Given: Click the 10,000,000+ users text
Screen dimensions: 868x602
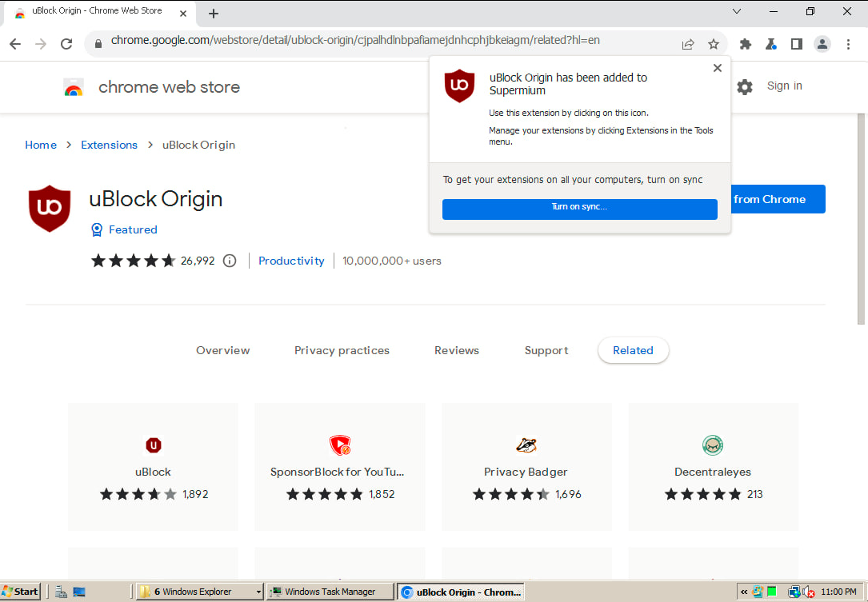Looking at the screenshot, I should [x=392, y=261].
